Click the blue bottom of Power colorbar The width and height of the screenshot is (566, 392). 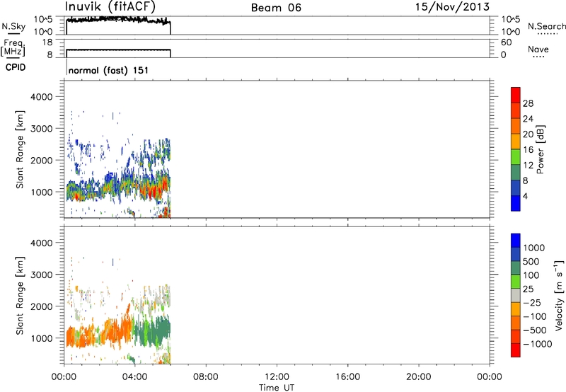point(516,203)
